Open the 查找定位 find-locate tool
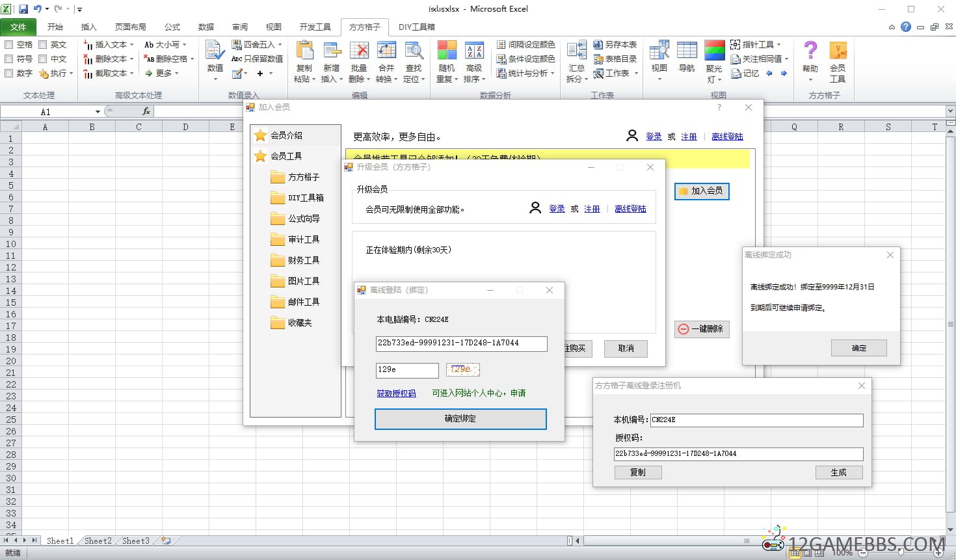The height and width of the screenshot is (560, 956). 414,62
